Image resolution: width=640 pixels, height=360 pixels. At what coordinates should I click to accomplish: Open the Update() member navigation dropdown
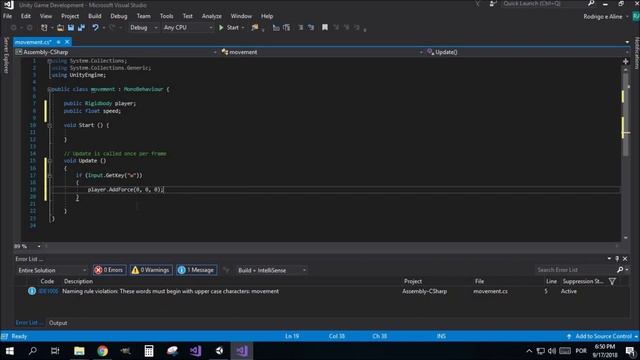(527, 52)
